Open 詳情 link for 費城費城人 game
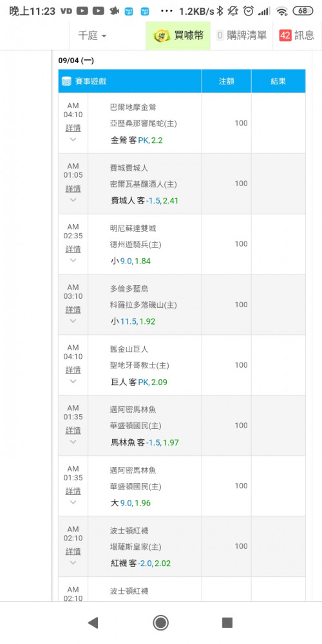Image resolution: width=322 pixels, height=644 pixels. (x=73, y=189)
